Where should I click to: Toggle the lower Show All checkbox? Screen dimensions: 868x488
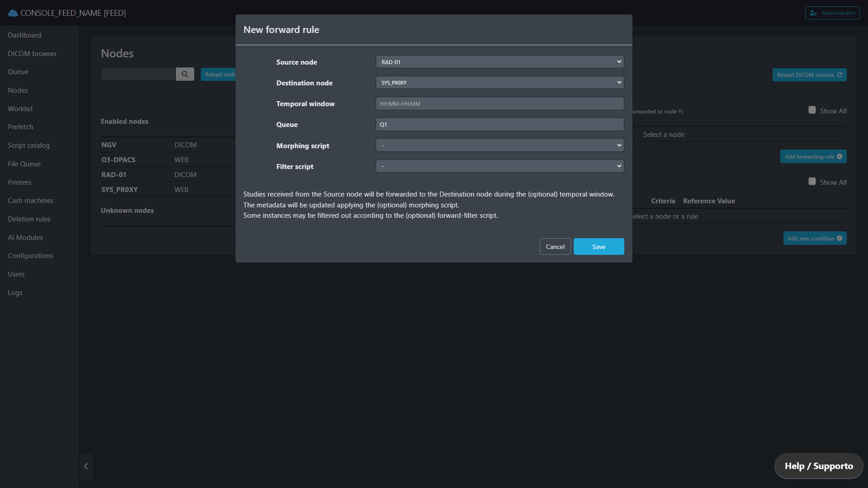click(812, 182)
